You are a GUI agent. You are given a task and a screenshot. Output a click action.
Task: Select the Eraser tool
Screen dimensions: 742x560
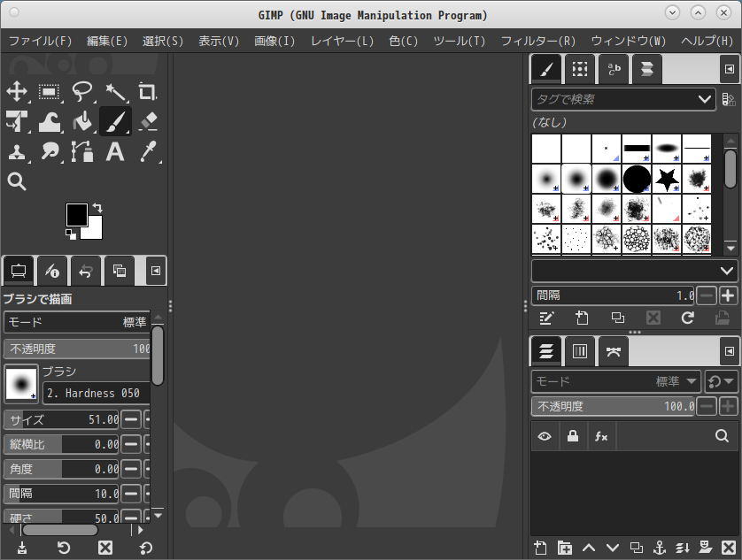click(148, 121)
